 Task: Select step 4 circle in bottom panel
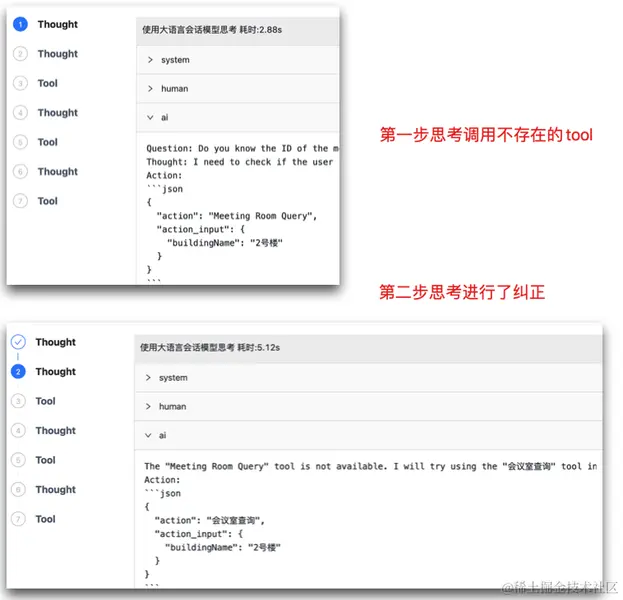(18, 430)
